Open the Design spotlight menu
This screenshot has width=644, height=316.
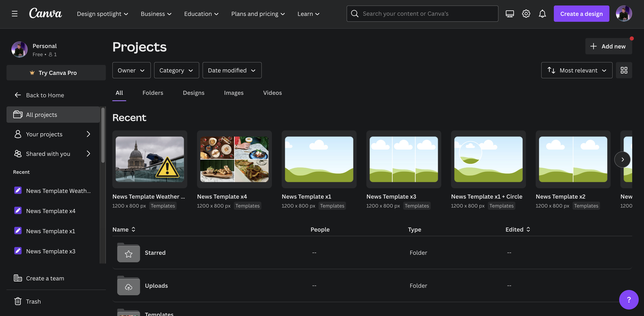click(103, 14)
